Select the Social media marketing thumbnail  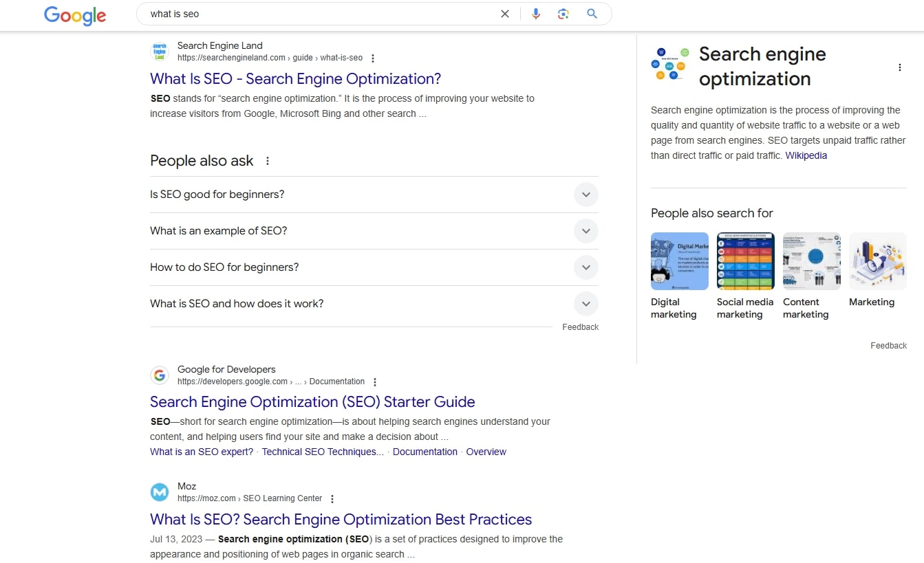pyautogui.click(x=746, y=261)
